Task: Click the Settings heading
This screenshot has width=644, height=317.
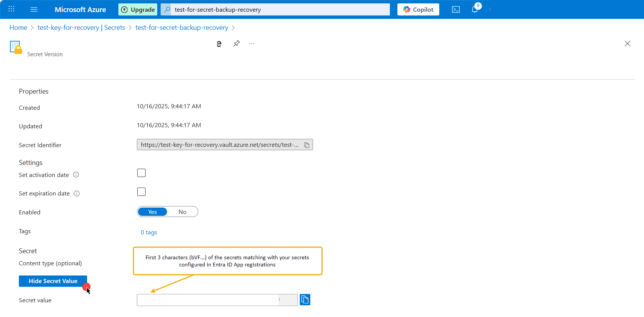Action: click(31, 163)
